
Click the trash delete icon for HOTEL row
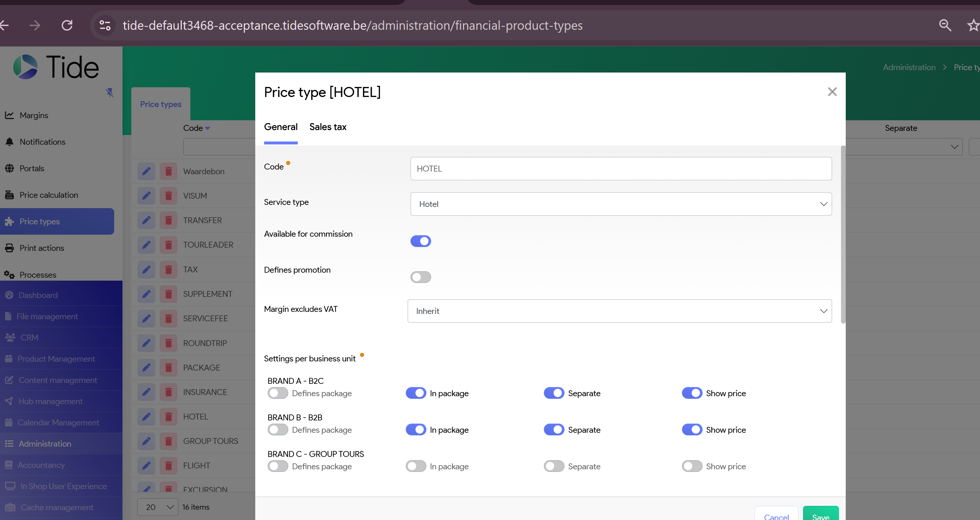click(x=168, y=417)
